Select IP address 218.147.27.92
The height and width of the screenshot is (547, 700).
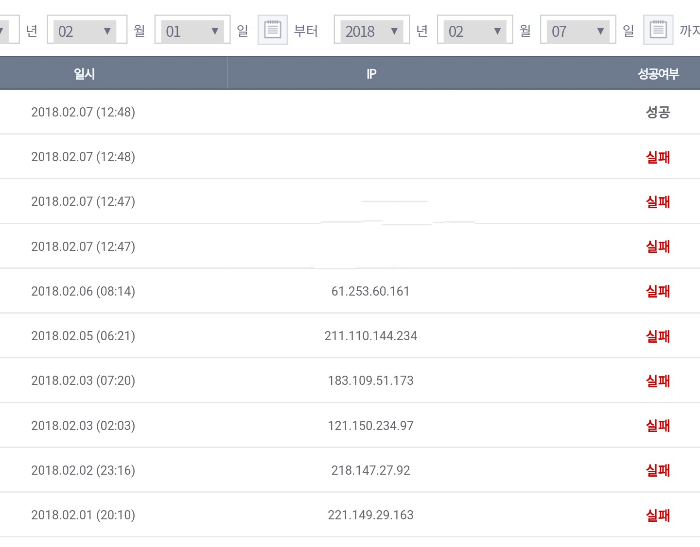pyautogui.click(x=370, y=470)
